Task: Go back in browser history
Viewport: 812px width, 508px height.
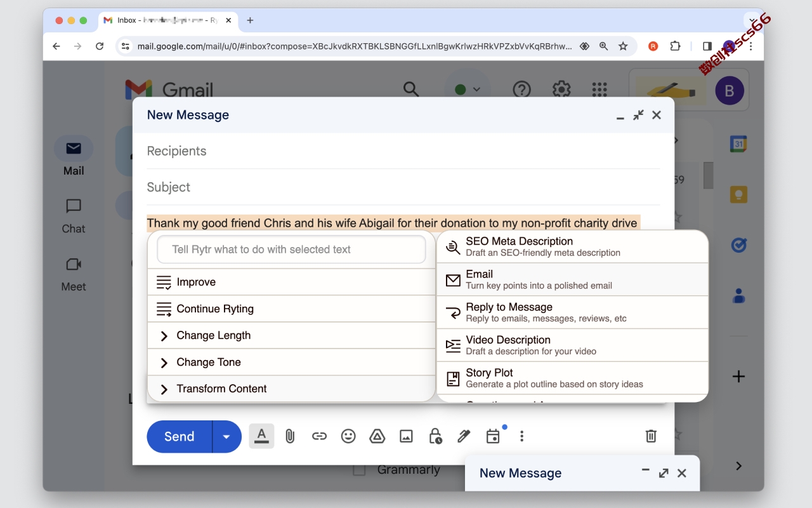Action: 56,46
